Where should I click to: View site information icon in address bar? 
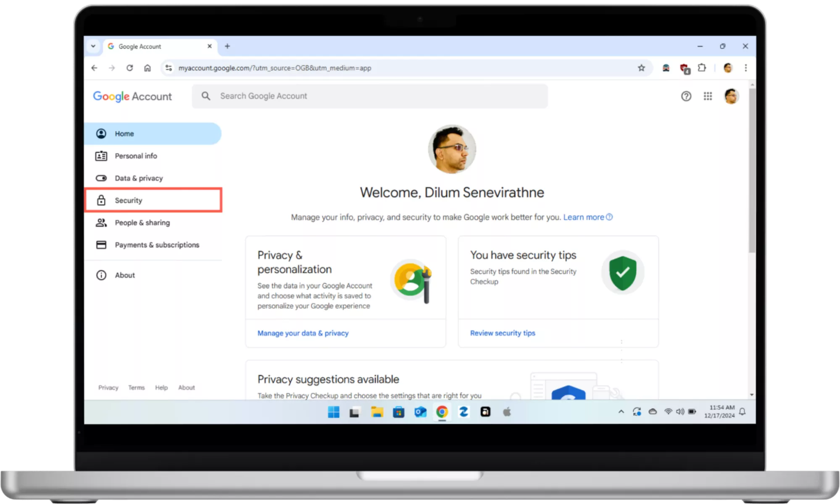click(169, 68)
